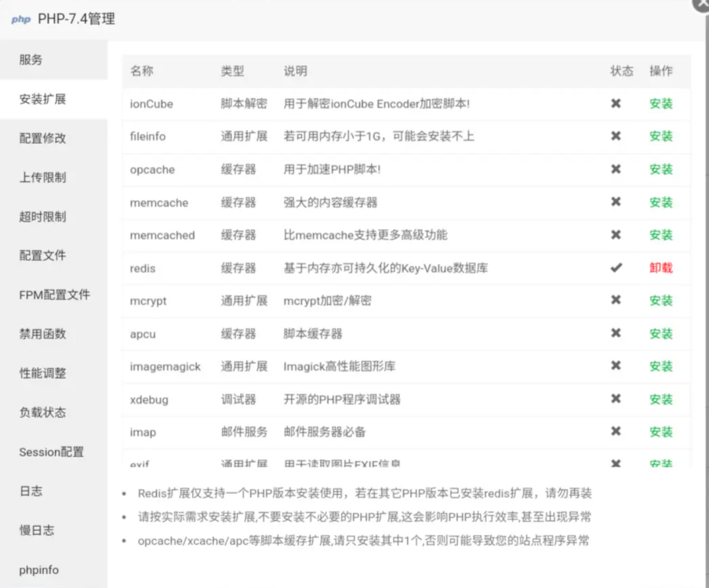The image size is (709, 588).
Task: Click the 操作 column header
Action: [x=661, y=71]
